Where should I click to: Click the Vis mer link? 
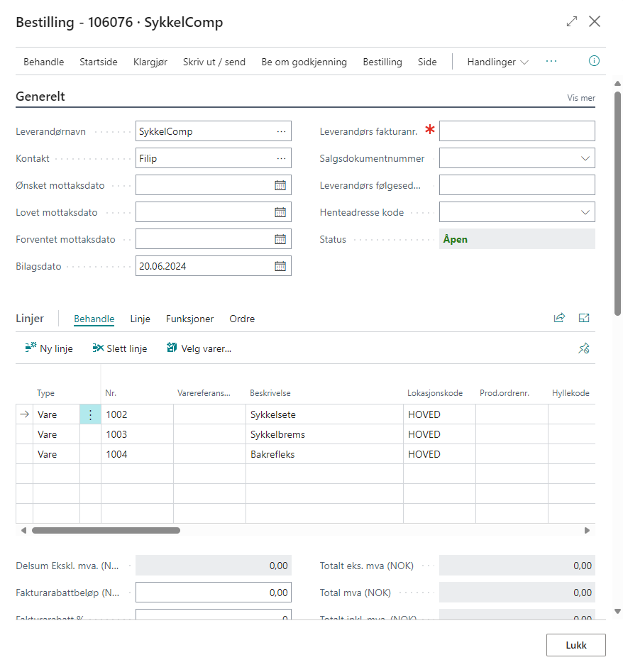580,98
